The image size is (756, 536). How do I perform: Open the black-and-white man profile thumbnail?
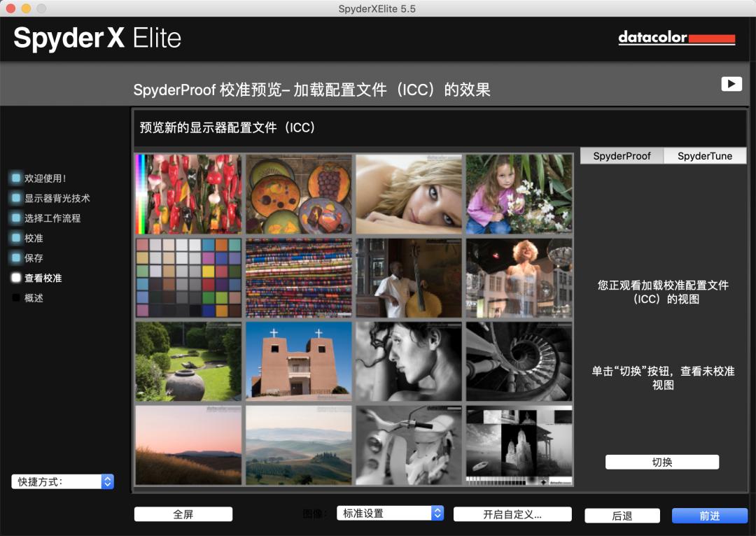point(409,362)
